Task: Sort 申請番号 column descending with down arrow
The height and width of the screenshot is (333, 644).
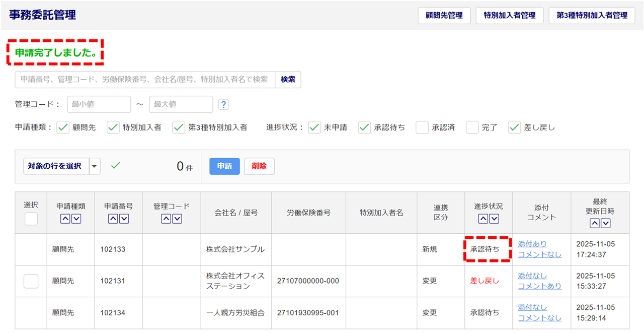Action: pos(124,219)
